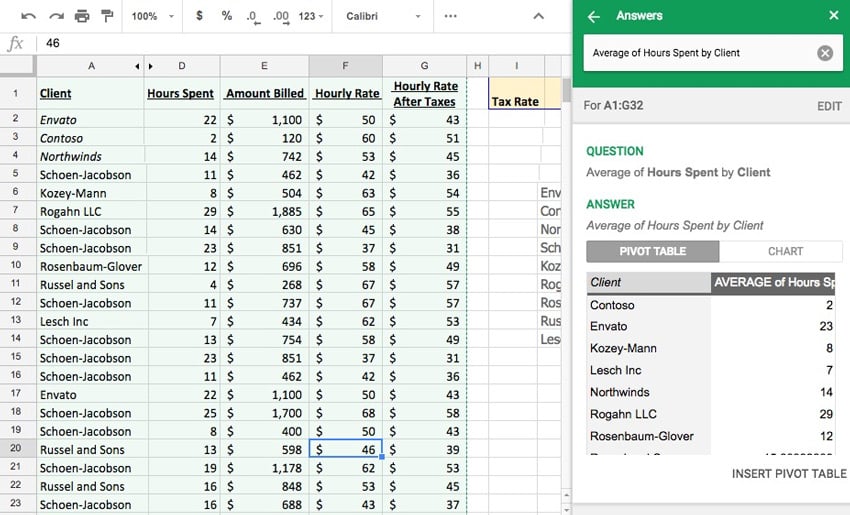Click INSERT PIVOT TABLE
Image resolution: width=850 pixels, height=515 pixels.
tap(788, 473)
